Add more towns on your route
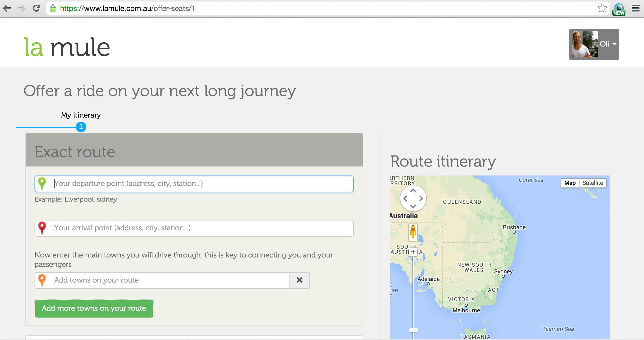Viewport: 644px width, 340px height. tap(94, 308)
